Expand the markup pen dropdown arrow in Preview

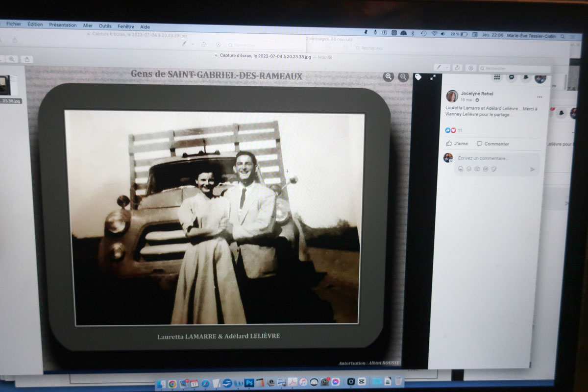point(447,68)
